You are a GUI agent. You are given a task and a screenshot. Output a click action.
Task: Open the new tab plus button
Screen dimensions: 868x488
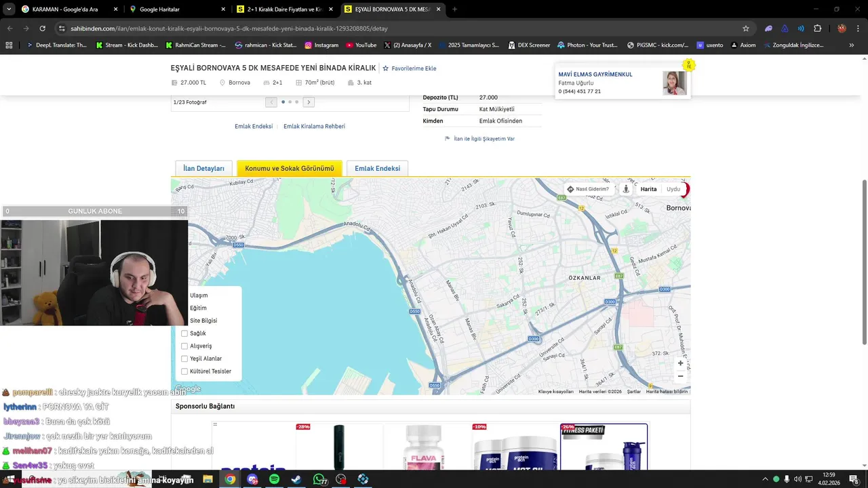click(454, 9)
